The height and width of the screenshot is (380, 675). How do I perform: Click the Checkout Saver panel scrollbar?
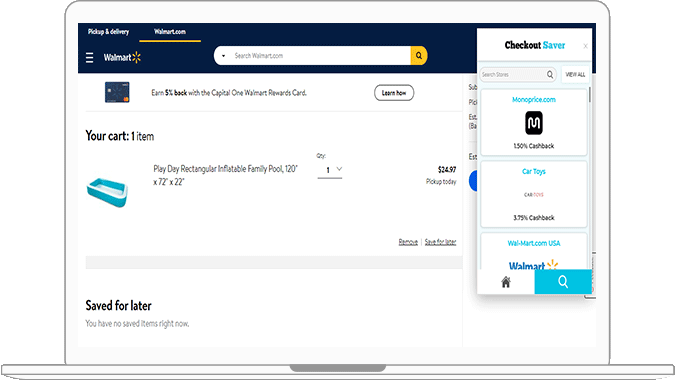[589, 95]
